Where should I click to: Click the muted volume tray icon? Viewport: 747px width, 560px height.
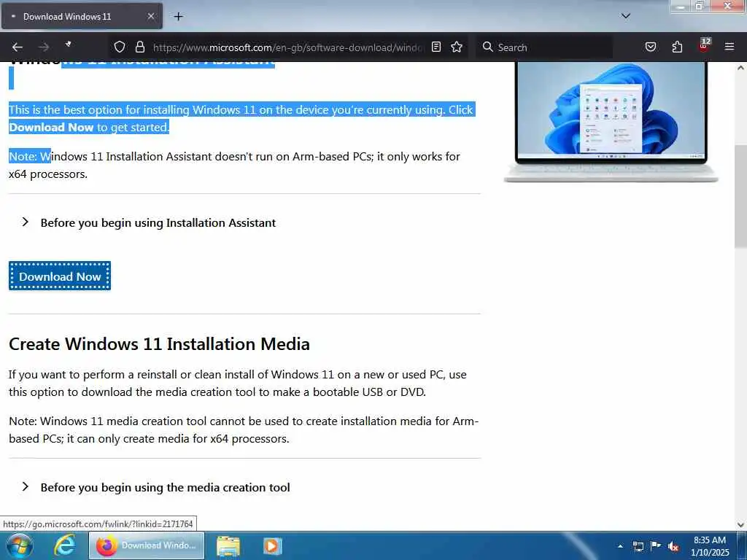(x=673, y=546)
